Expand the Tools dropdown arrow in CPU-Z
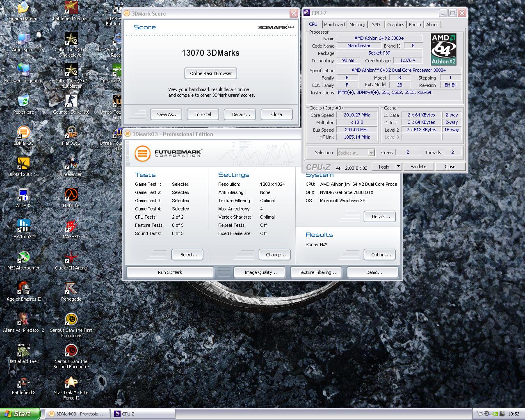The height and width of the screenshot is (420, 525). [398, 167]
